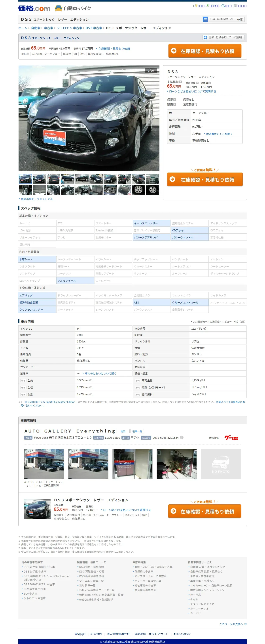Click the help icon next to 支払総額 in side panel

[180, 82]
